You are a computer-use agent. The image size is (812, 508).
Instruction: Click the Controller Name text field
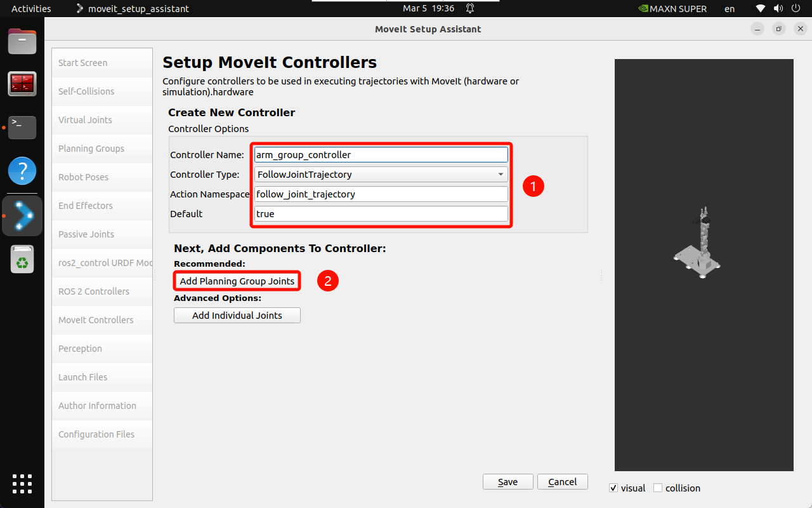pos(381,154)
